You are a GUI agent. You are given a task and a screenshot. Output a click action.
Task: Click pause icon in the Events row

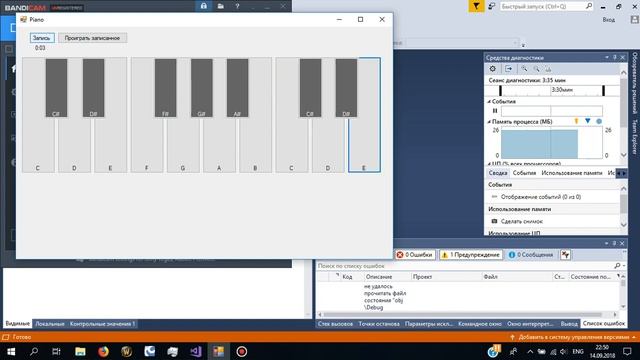[495, 111]
